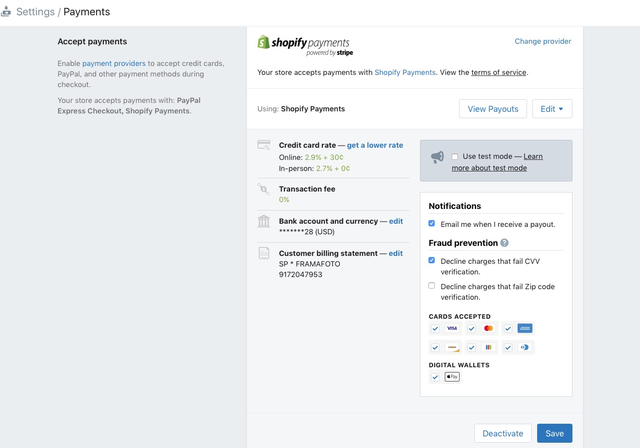Click the 0% transaction fee value
The image size is (640, 448).
pyautogui.click(x=284, y=200)
